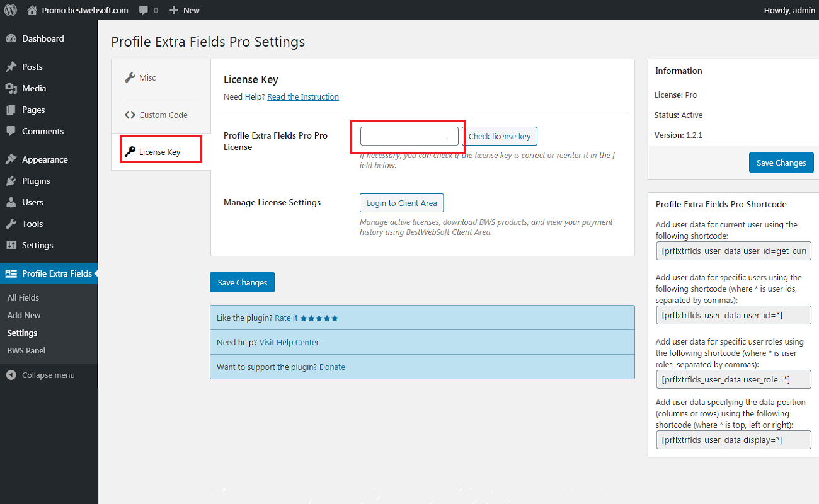Viewport: 819px width, 504px height.
Task: Open Visit Help Center link
Action: pyautogui.click(x=289, y=343)
